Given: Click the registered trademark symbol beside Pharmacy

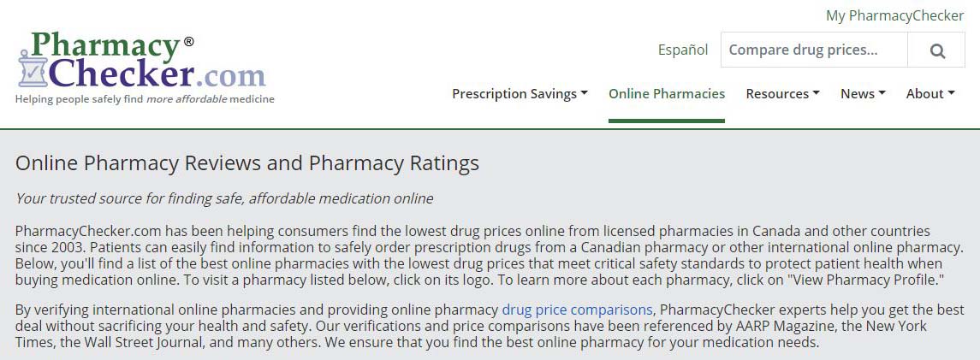Looking at the screenshot, I should (x=188, y=42).
